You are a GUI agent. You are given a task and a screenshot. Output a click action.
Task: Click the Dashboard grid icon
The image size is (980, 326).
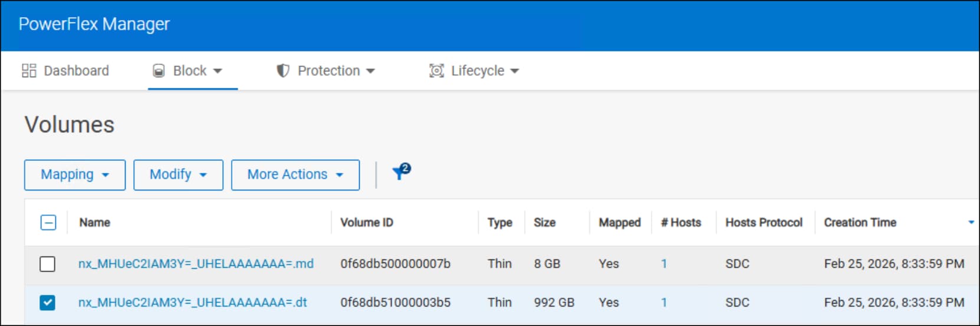coord(29,71)
